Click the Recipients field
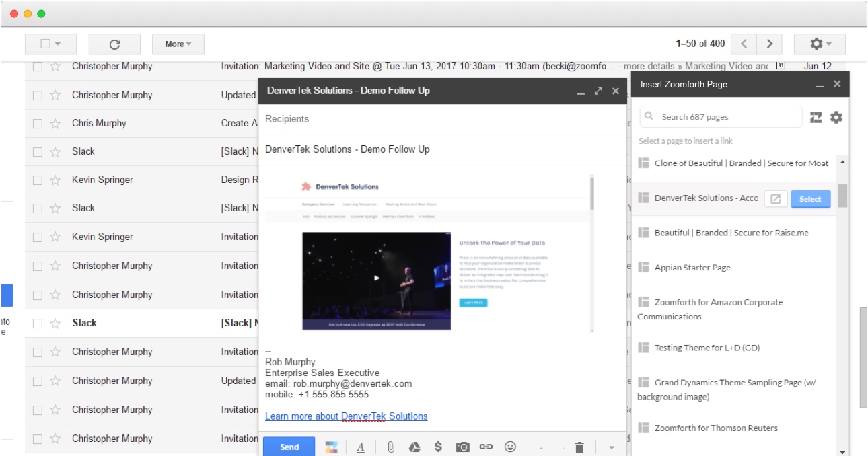This screenshot has width=868, height=456. pos(442,119)
